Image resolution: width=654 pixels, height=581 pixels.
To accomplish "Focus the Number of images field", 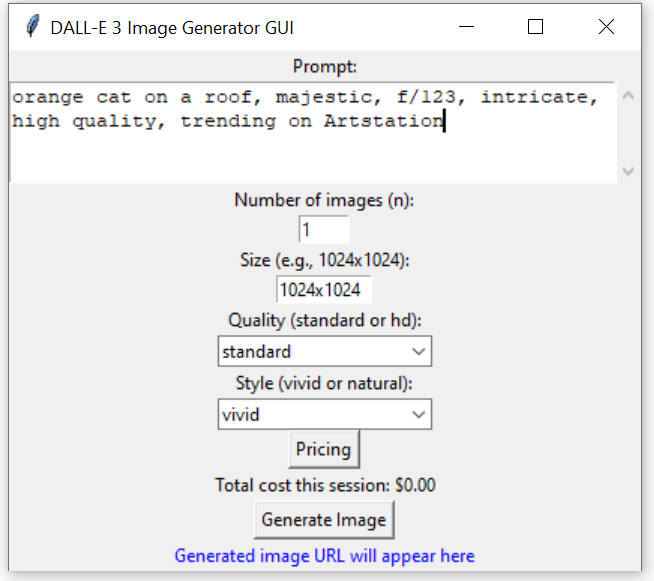I will coord(324,229).
